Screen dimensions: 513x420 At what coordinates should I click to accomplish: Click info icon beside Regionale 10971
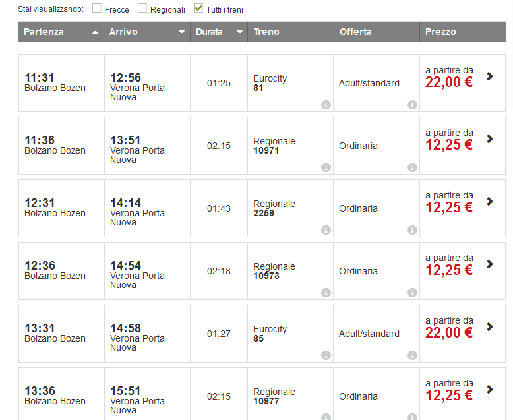326,167
